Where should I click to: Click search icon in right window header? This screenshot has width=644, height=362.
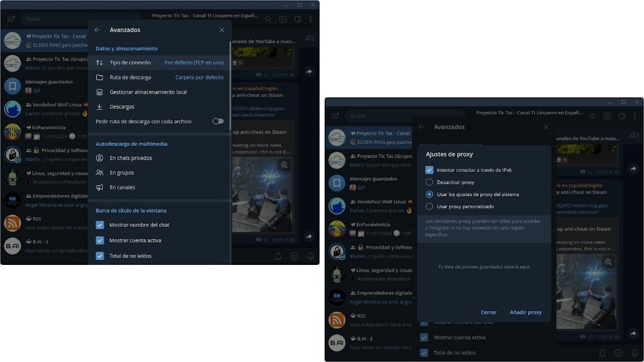coord(592,116)
